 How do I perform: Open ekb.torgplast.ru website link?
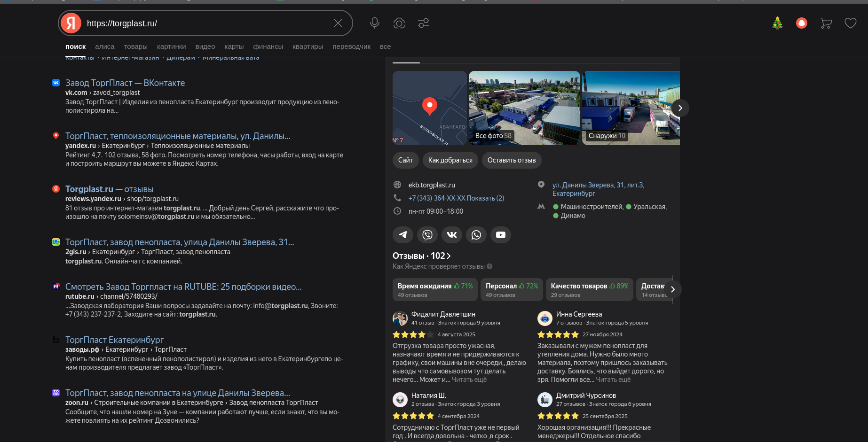click(432, 185)
